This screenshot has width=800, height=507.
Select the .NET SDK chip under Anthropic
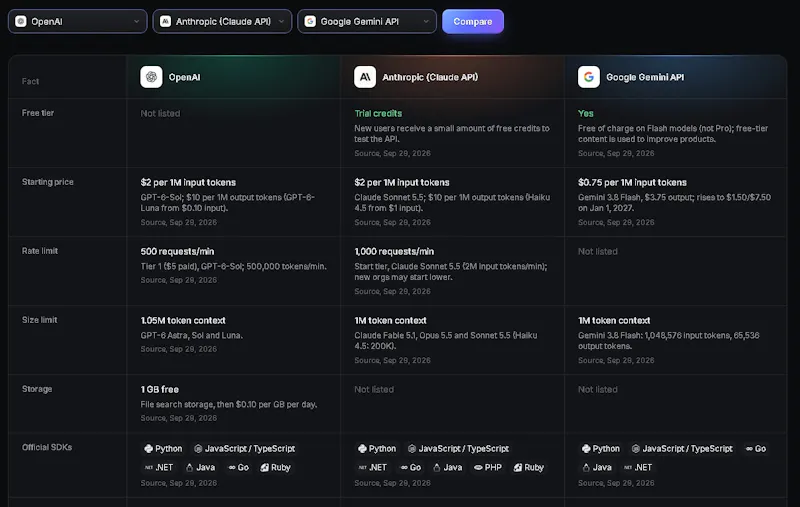[x=373, y=468]
